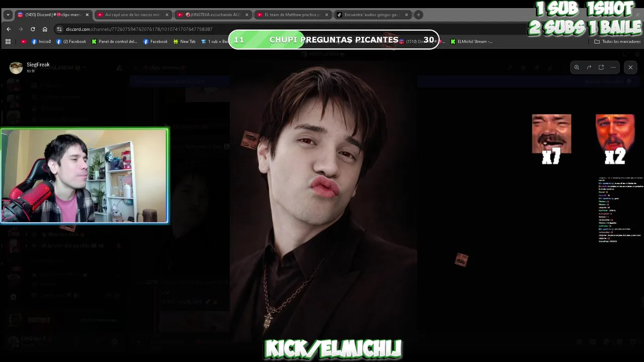Open the YouTube bookmark icon
Screen dimensions: 644x362
click(24, 42)
